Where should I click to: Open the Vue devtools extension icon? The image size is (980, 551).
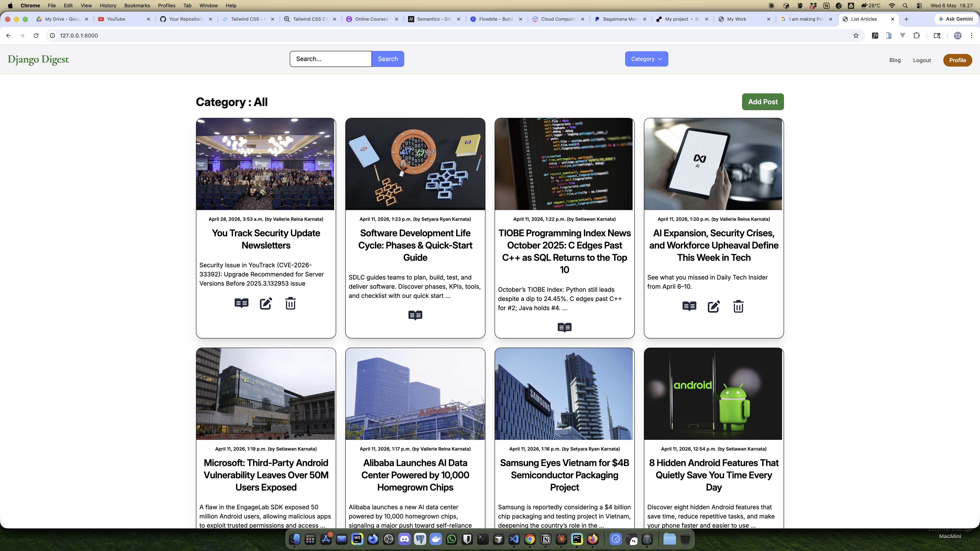(x=903, y=35)
